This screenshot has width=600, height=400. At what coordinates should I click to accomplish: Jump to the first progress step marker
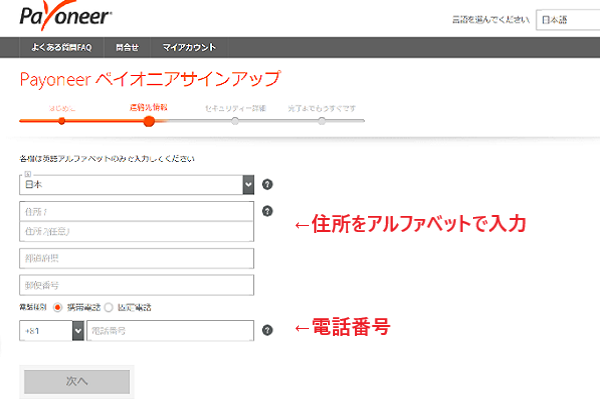click(62, 121)
